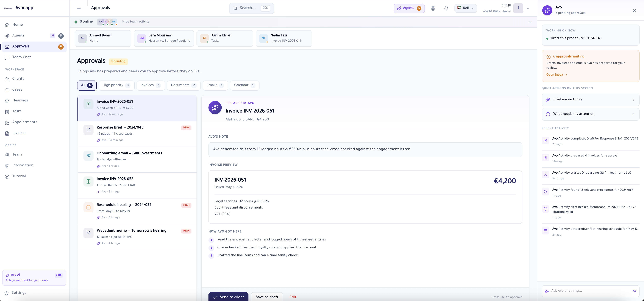Image resolution: width=644 pixels, height=301 pixels.
Task: Open Sara Moussawi team activity card
Action: tap(164, 38)
